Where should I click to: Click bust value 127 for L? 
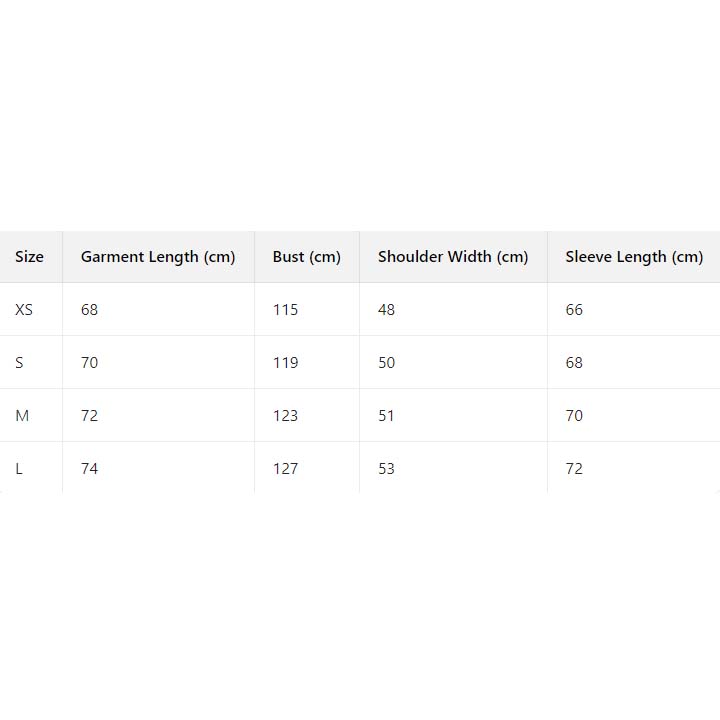pos(285,469)
